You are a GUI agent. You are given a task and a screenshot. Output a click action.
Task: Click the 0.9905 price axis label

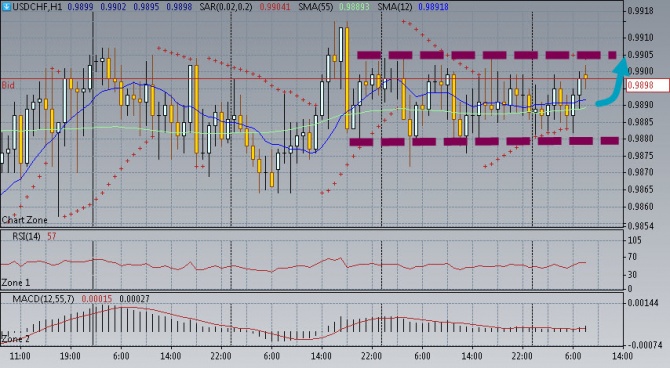641,55
